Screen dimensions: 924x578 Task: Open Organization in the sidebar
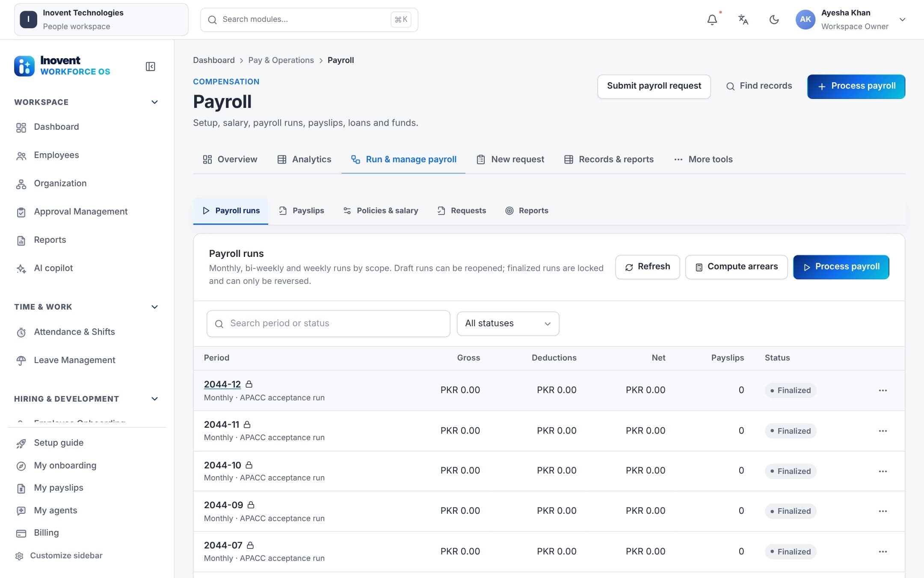click(87, 184)
